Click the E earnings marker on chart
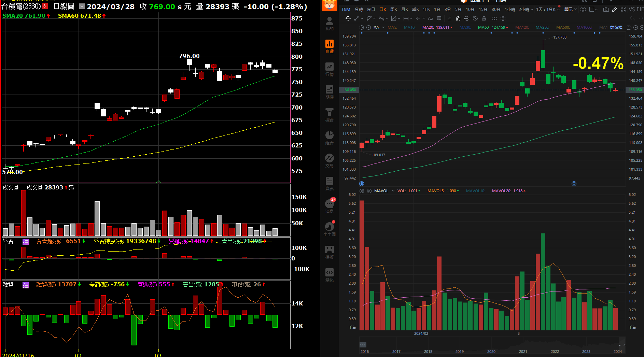This screenshot has width=644, height=357. tap(362, 184)
